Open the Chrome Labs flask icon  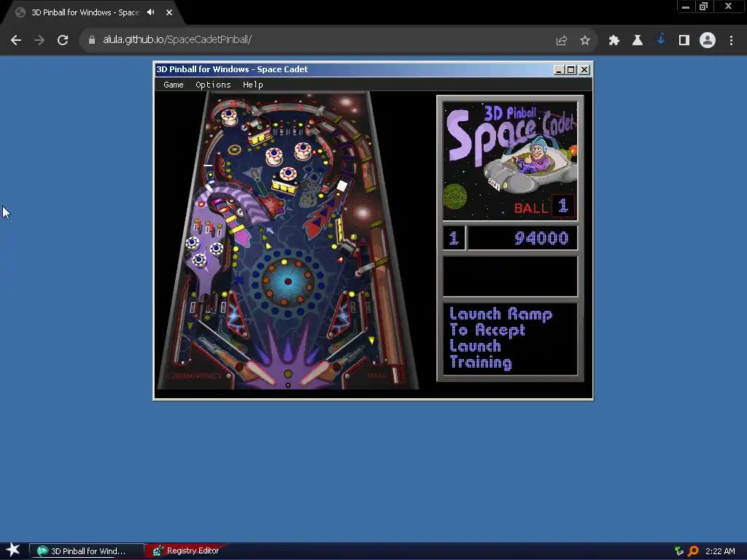[x=637, y=41]
